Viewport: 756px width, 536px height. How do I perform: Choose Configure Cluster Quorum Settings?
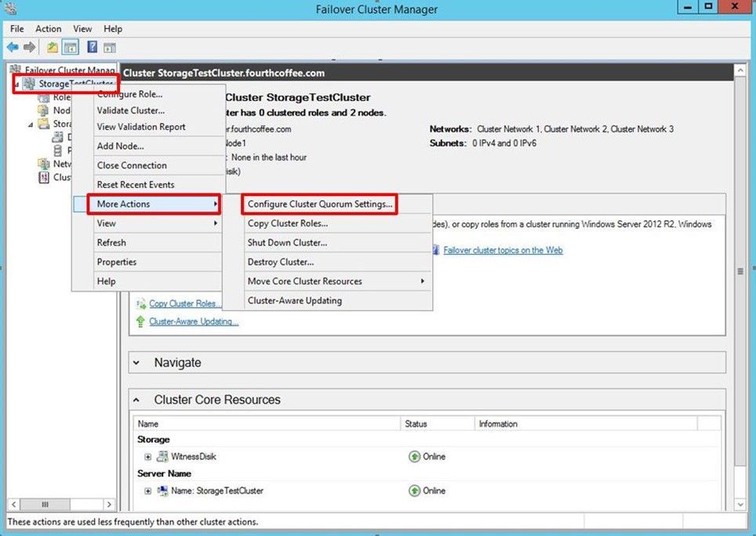[x=320, y=205]
